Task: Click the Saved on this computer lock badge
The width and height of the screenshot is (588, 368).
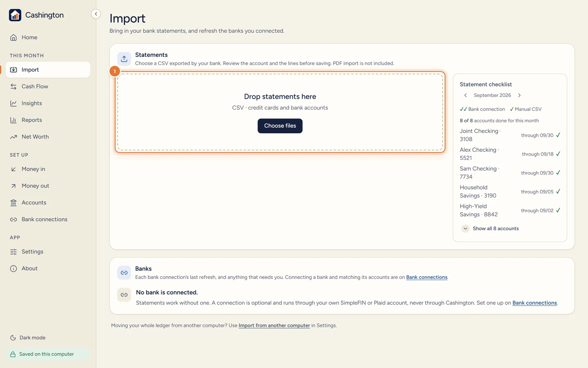Action: tap(48, 354)
